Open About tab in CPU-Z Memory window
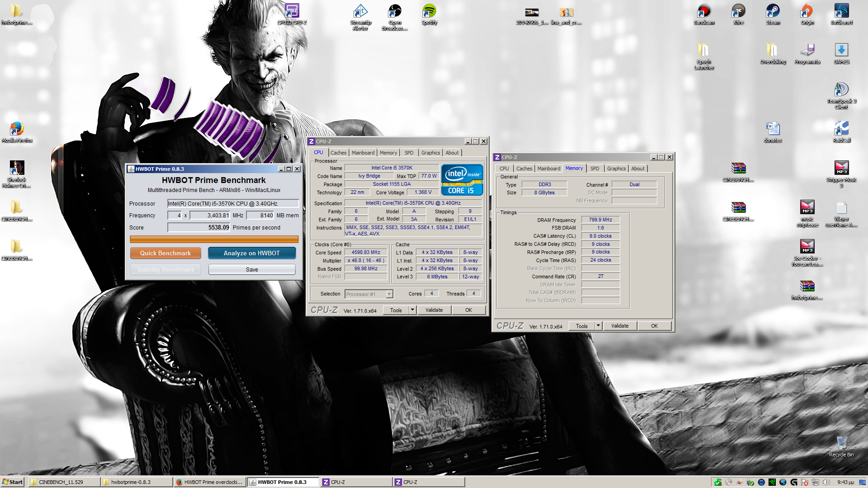This screenshot has height=488, width=868. [x=638, y=169]
